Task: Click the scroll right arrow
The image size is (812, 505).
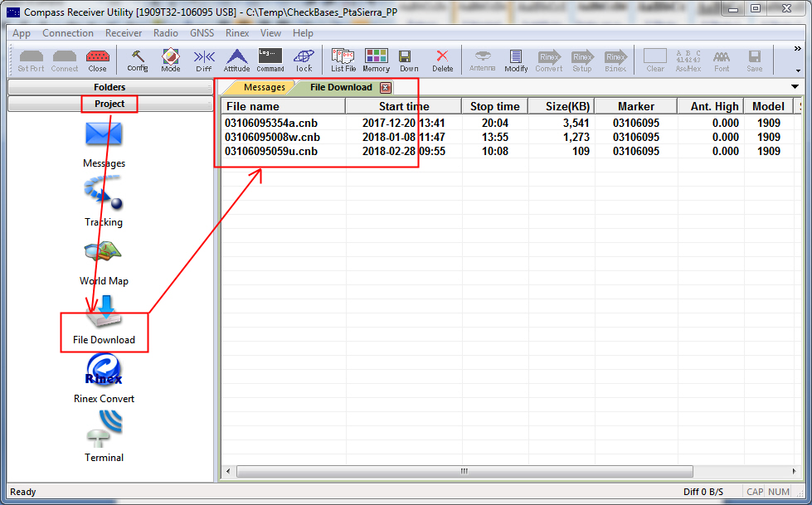Action: pyautogui.click(x=794, y=471)
